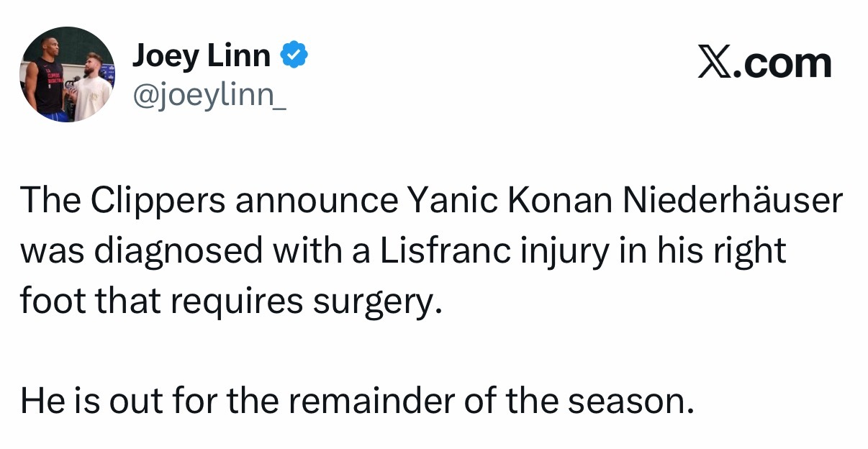Open Joey Linn's circular profile picture
Viewport: 868px width, 449px height.
click(x=67, y=74)
